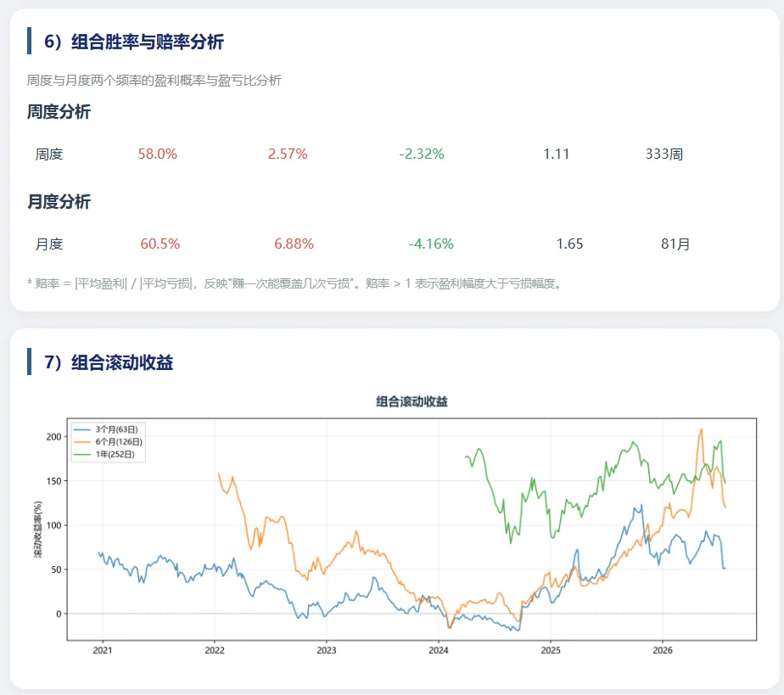The height and width of the screenshot is (695, 784).
Task: Click the 赔率 footnote explanation text
Action: click(x=295, y=284)
